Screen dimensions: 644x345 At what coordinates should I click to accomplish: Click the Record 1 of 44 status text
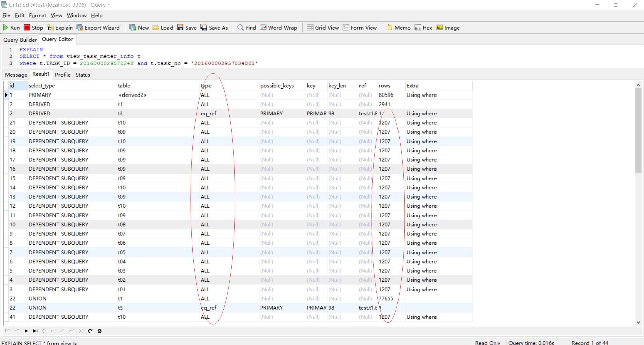pos(590,342)
